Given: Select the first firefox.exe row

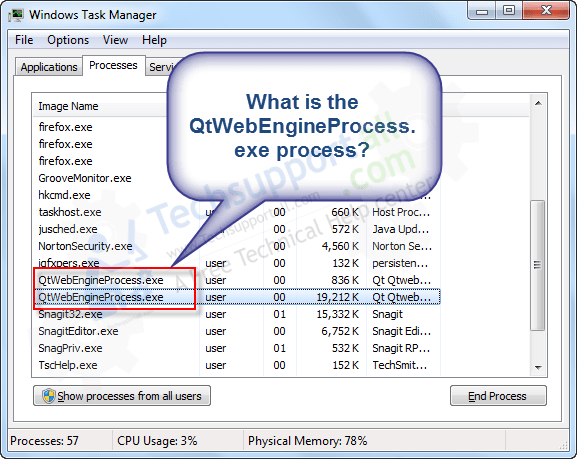Looking at the screenshot, I should tap(66, 127).
